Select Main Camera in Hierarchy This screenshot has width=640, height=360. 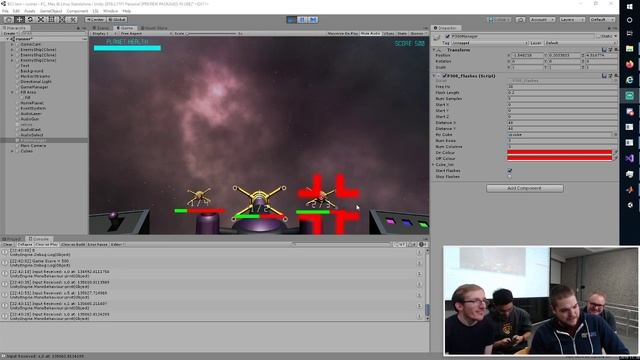pos(33,146)
